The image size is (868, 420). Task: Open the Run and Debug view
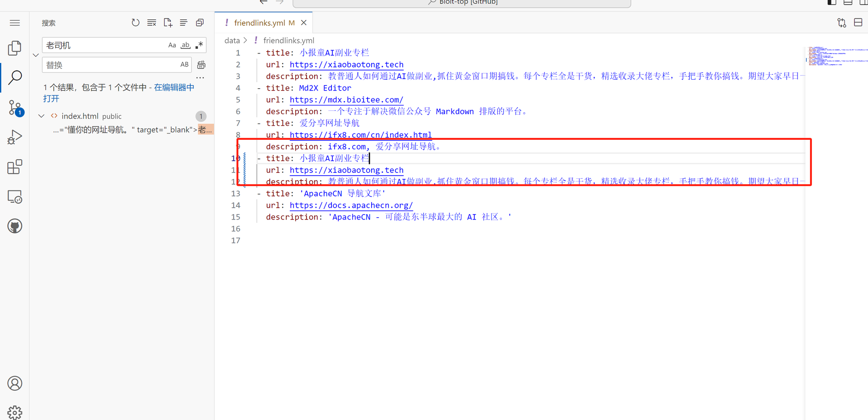(14, 137)
